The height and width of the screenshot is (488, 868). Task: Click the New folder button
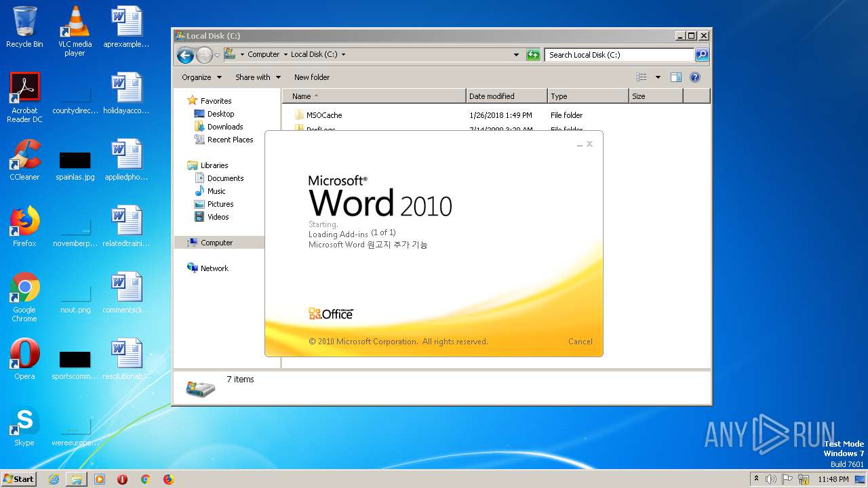[x=312, y=77]
